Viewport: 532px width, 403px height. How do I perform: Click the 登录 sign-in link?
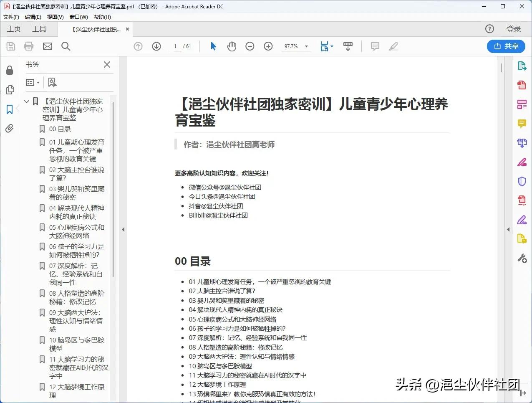(514, 29)
